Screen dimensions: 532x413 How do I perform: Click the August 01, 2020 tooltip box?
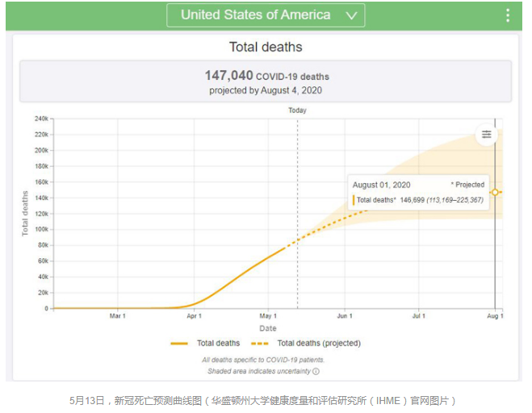pos(417,192)
